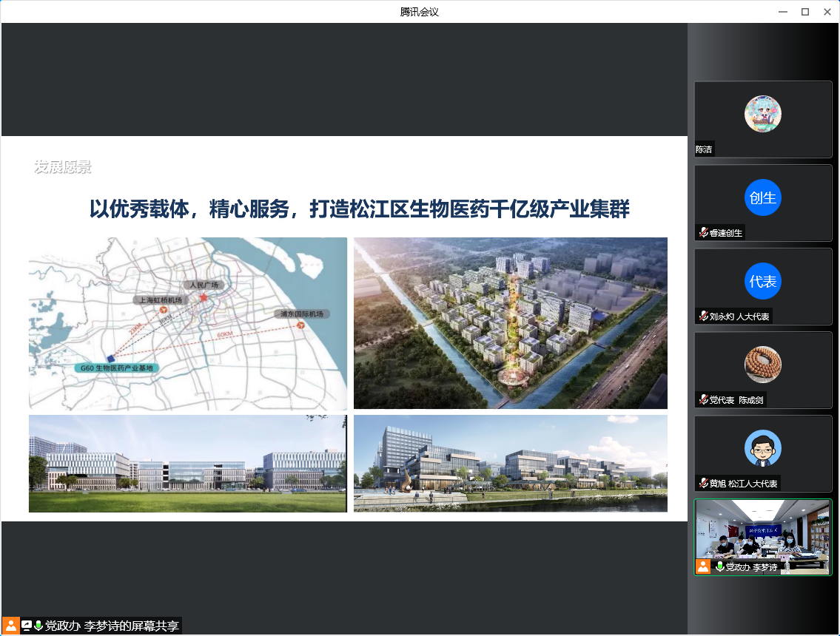Screen dimensions: 840x636
Task: Click the Shanghai map image in the slide
Action: pyautogui.click(x=187, y=323)
